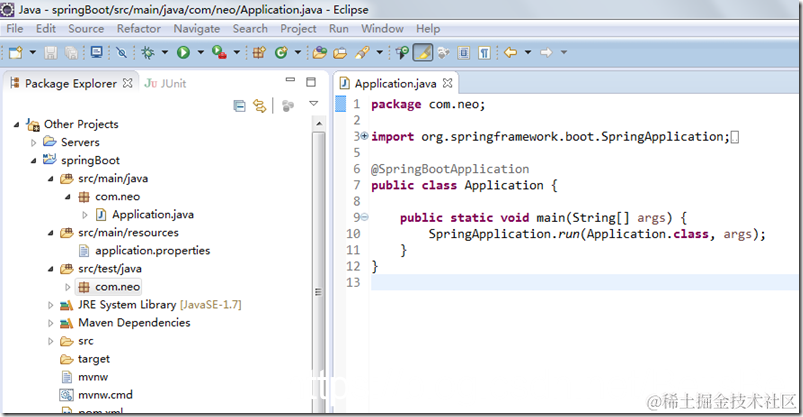
Task: Collapse the src/main/resources folder
Action: [x=51, y=233]
